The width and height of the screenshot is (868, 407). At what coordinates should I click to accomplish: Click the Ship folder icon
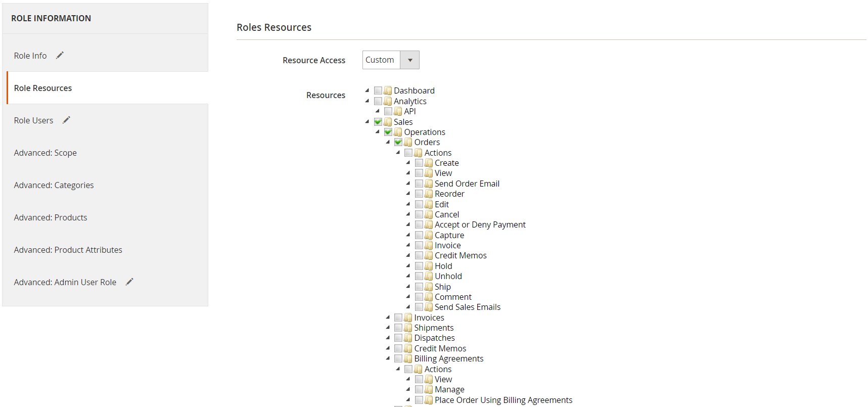(x=429, y=287)
